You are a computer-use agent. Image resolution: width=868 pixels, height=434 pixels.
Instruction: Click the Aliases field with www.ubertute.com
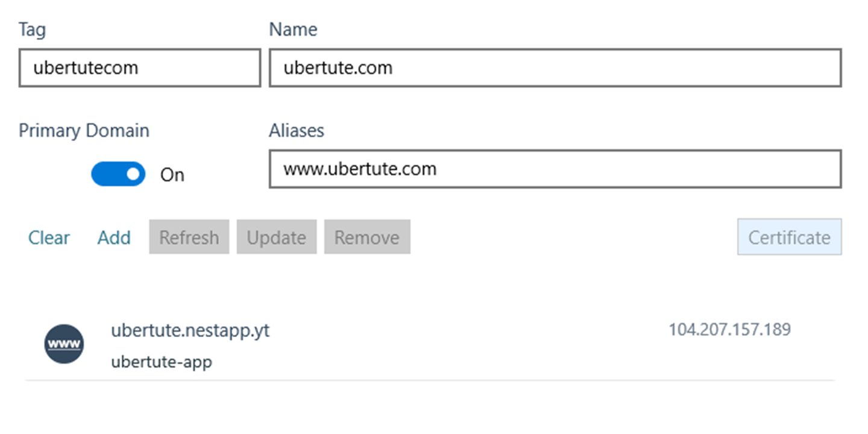point(555,169)
